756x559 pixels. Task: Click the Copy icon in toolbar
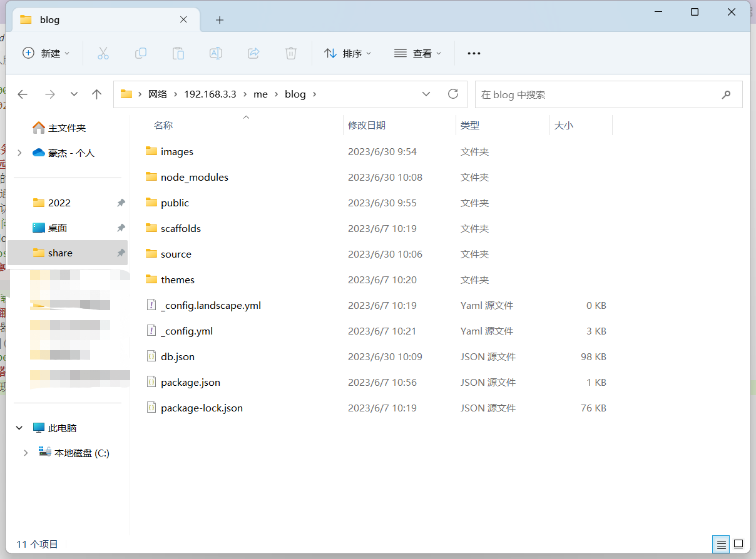coord(141,53)
